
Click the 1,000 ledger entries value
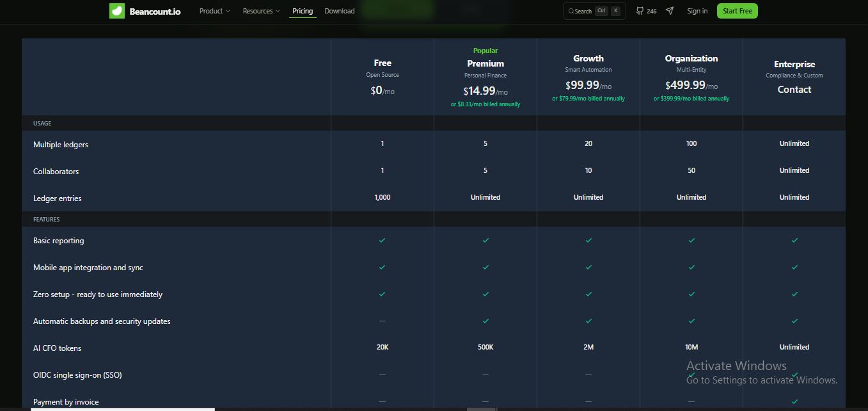pyautogui.click(x=383, y=197)
